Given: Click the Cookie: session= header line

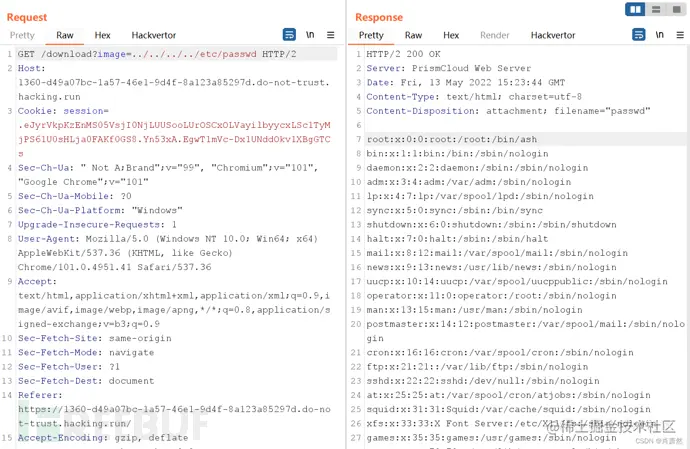Looking at the screenshot, I should click(x=63, y=111).
